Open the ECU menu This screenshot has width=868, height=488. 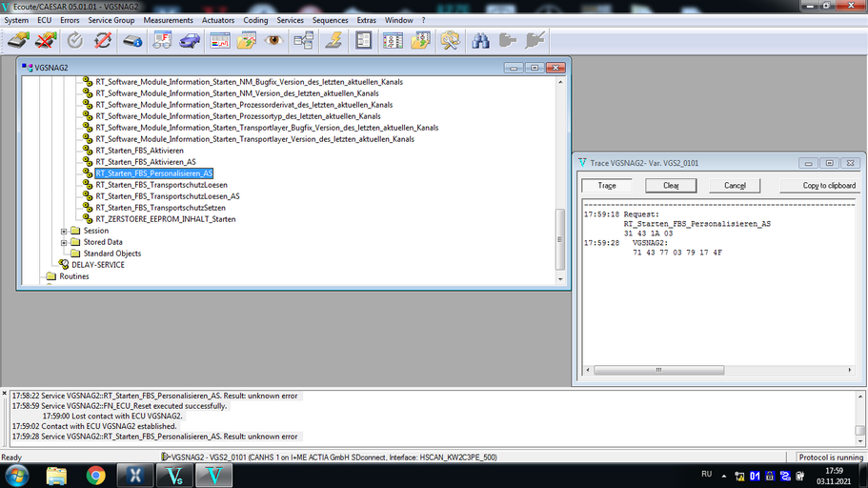click(x=44, y=20)
